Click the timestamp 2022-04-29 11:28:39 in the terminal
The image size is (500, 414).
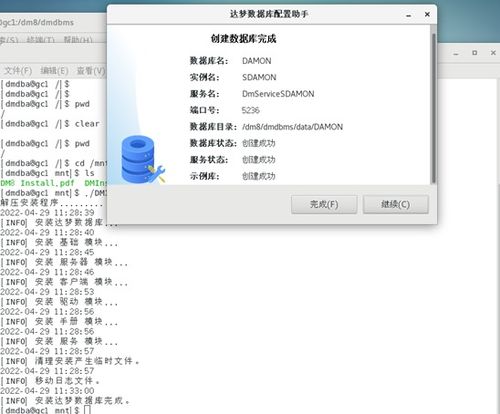click(x=47, y=212)
